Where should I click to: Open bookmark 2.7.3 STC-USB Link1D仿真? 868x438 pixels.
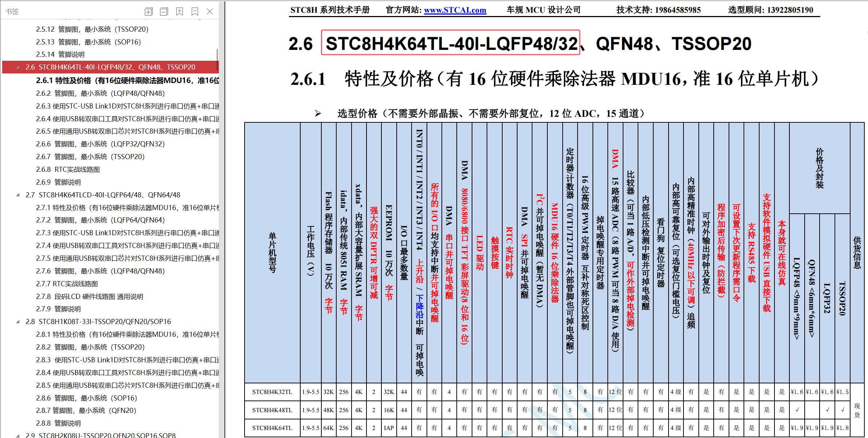[x=127, y=233]
